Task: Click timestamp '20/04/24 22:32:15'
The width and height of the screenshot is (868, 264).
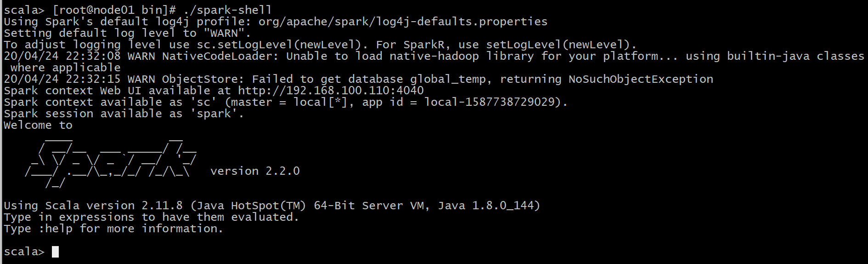Action: click(62, 79)
